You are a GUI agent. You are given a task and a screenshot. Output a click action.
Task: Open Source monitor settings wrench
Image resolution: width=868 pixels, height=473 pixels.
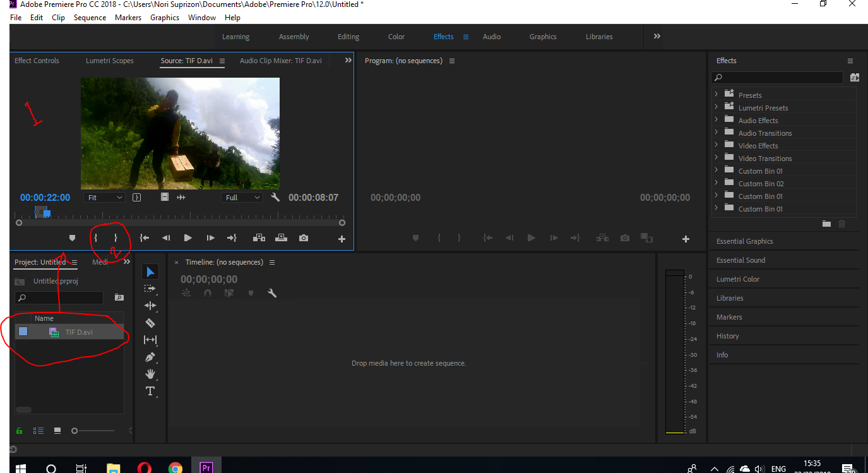pyautogui.click(x=275, y=198)
